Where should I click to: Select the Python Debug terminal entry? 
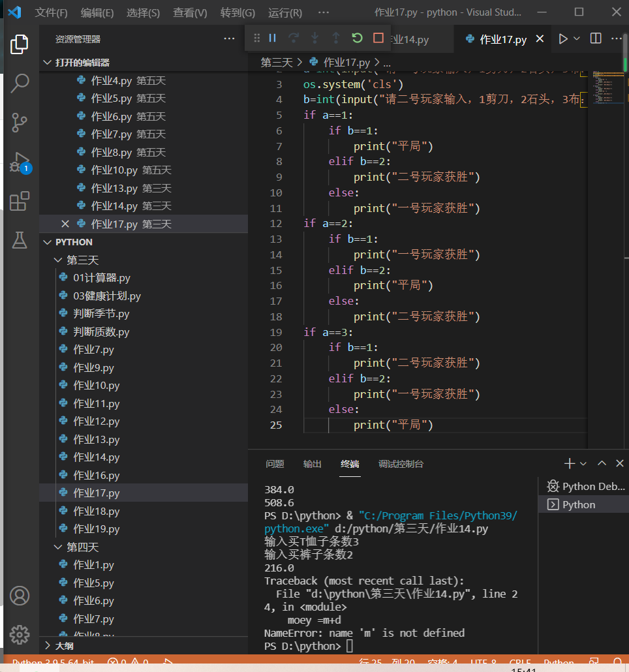583,487
